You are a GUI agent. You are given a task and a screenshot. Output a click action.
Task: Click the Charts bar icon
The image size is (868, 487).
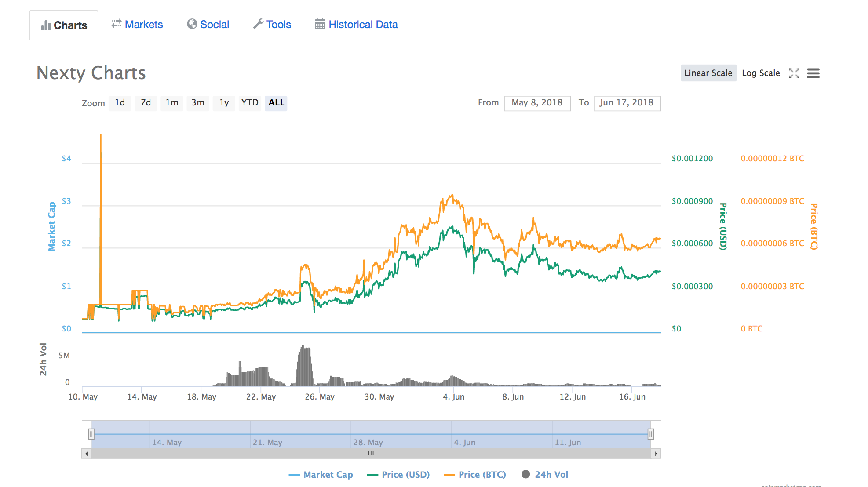point(46,25)
